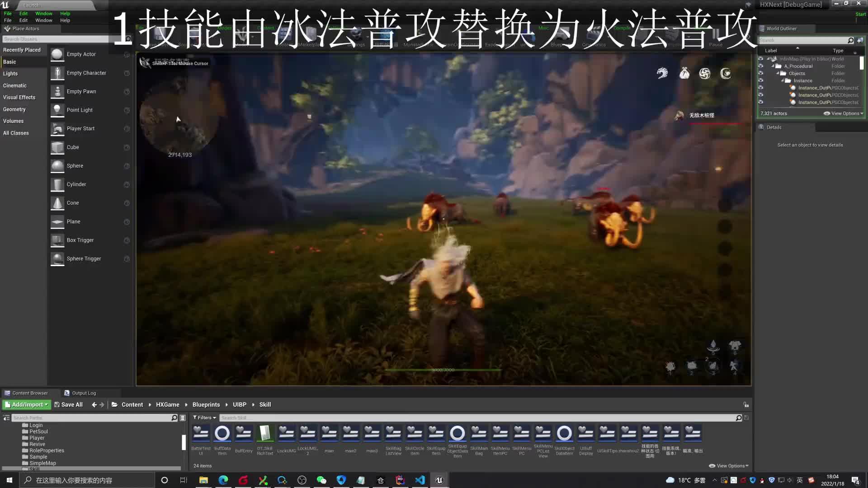Open WeChat from taskbar
The width and height of the screenshot is (868, 488).
[321, 480]
